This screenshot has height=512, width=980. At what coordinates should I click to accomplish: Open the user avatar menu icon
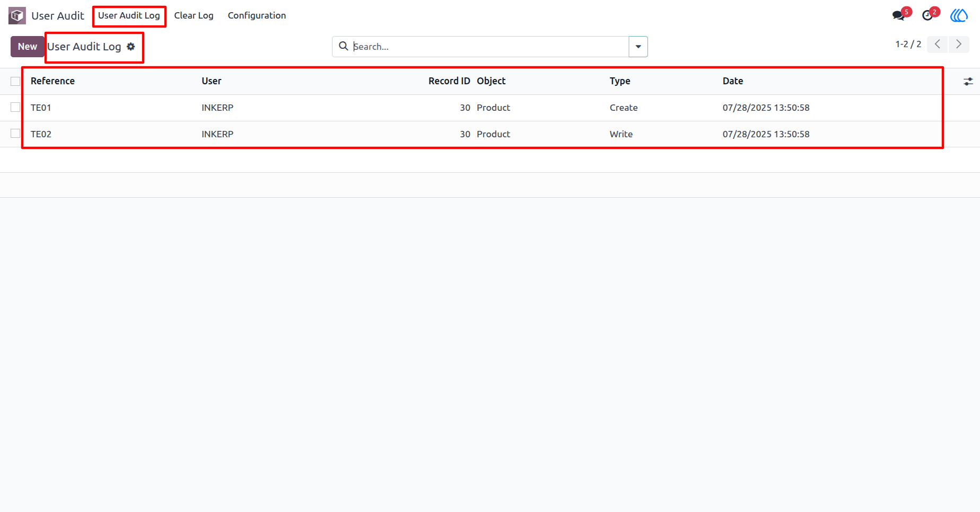tap(959, 15)
